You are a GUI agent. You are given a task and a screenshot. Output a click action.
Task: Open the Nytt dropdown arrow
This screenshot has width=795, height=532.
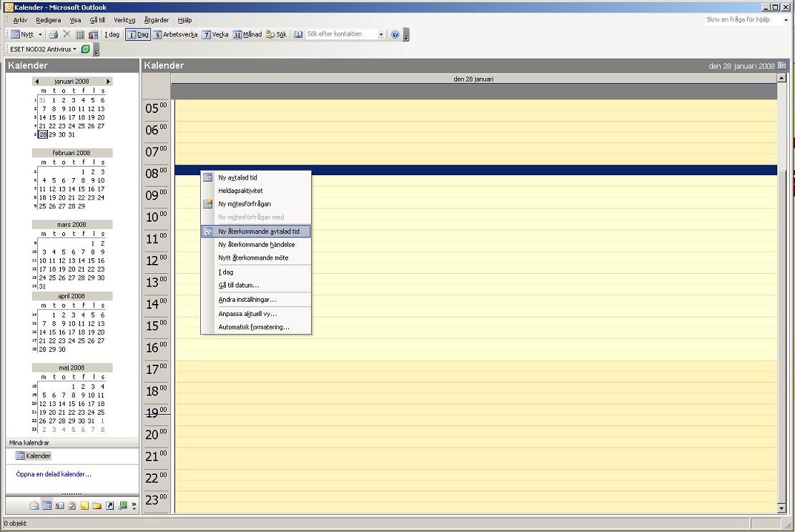(x=40, y=34)
